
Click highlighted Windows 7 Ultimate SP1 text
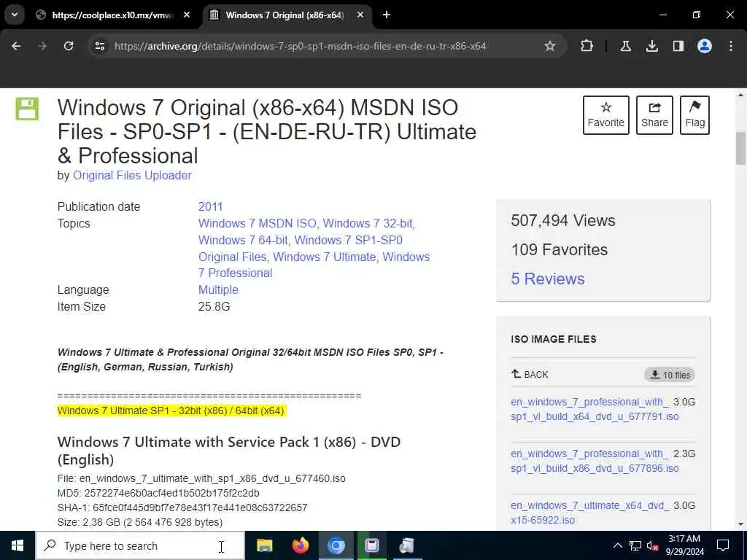pos(171,411)
